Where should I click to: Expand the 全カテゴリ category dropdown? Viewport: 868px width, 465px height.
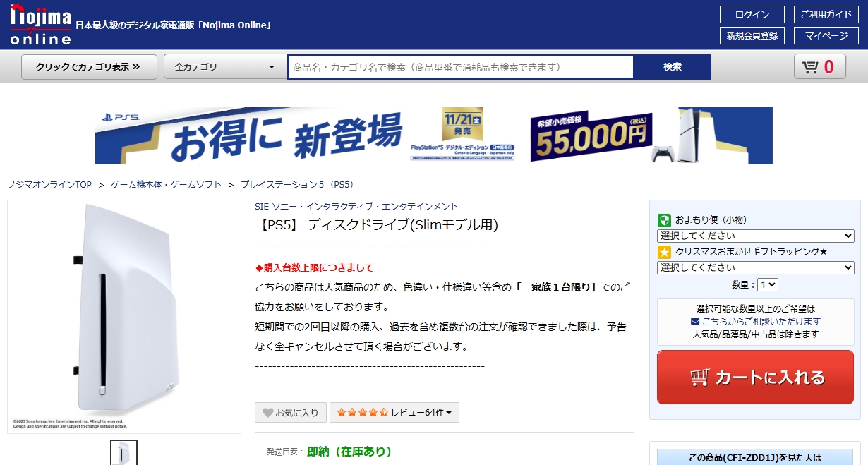click(224, 67)
